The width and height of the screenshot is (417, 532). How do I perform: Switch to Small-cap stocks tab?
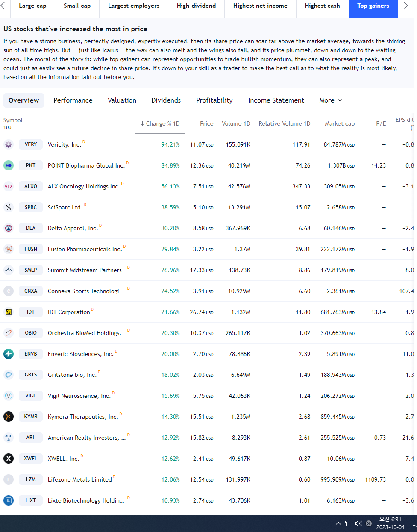77,6
